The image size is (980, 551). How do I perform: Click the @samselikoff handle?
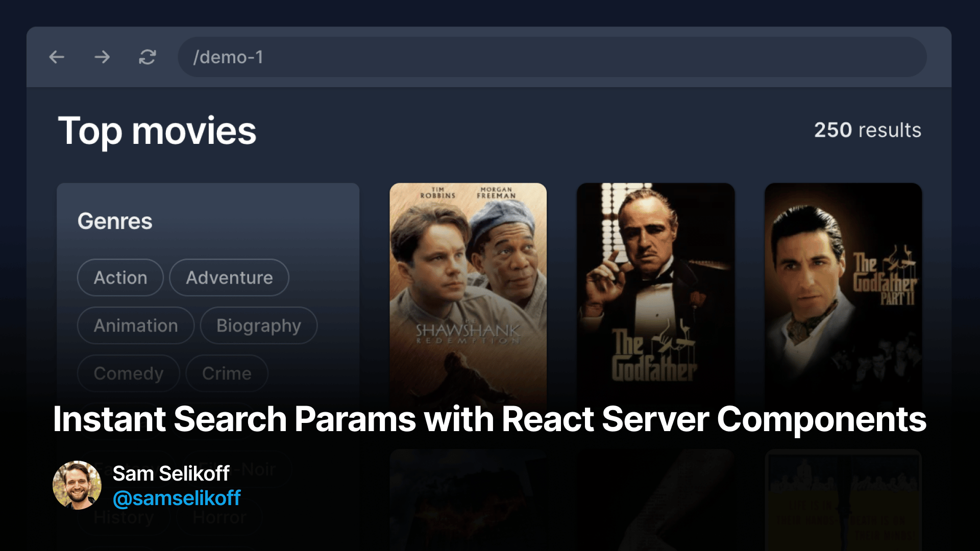[x=177, y=498]
